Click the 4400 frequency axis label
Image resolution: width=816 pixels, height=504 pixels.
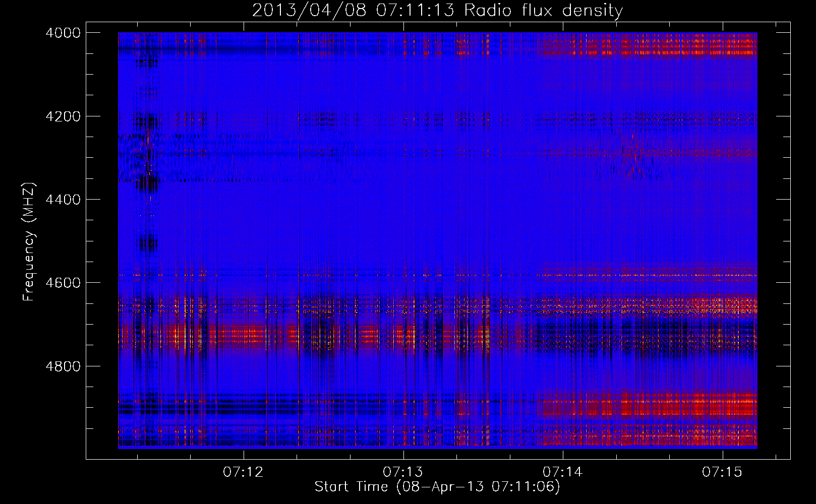(x=63, y=200)
